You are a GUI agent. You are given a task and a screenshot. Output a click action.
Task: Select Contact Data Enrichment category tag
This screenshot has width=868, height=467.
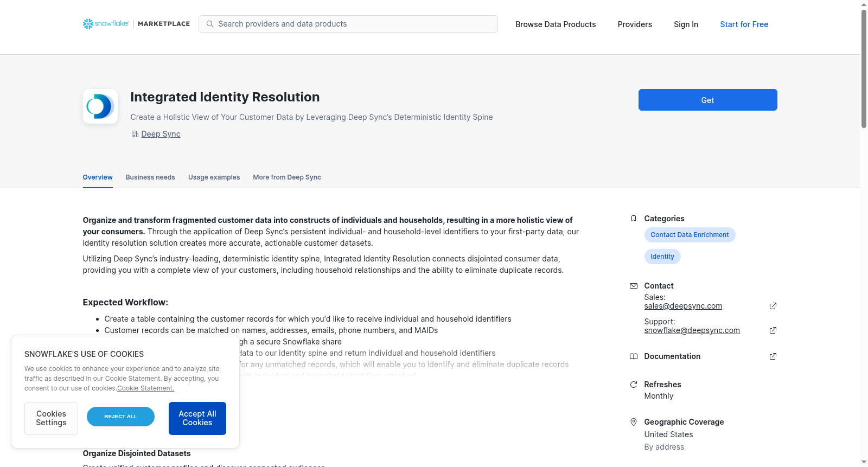[690, 235]
